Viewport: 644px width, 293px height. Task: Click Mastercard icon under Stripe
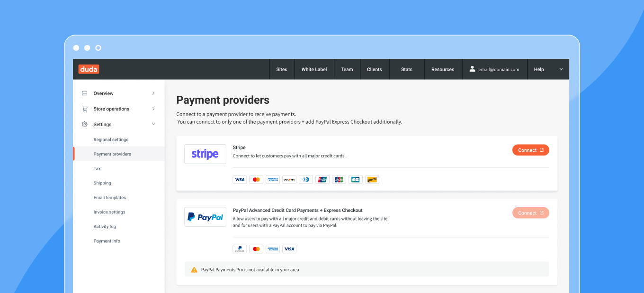coord(256,180)
